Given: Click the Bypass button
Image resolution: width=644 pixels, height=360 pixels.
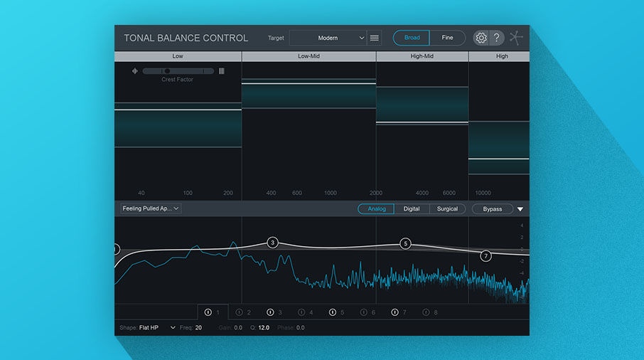Looking at the screenshot, I should pyautogui.click(x=492, y=209).
